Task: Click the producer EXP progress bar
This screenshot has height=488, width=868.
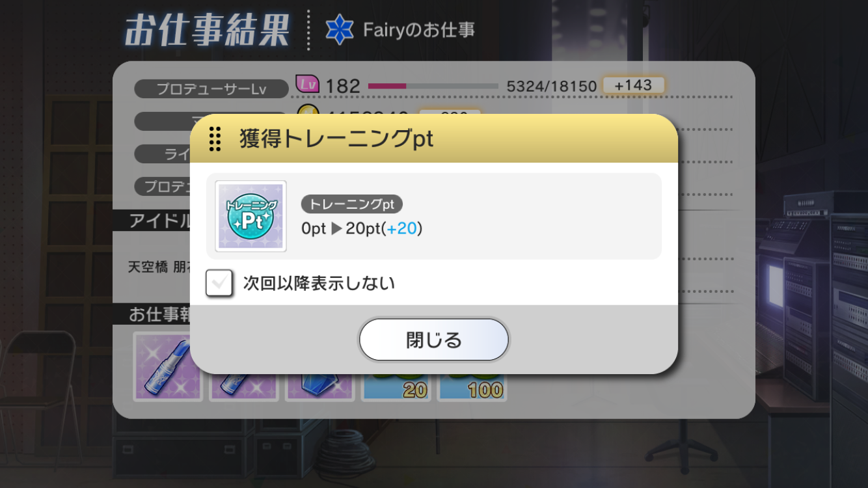Action: (x=433, y=86)
